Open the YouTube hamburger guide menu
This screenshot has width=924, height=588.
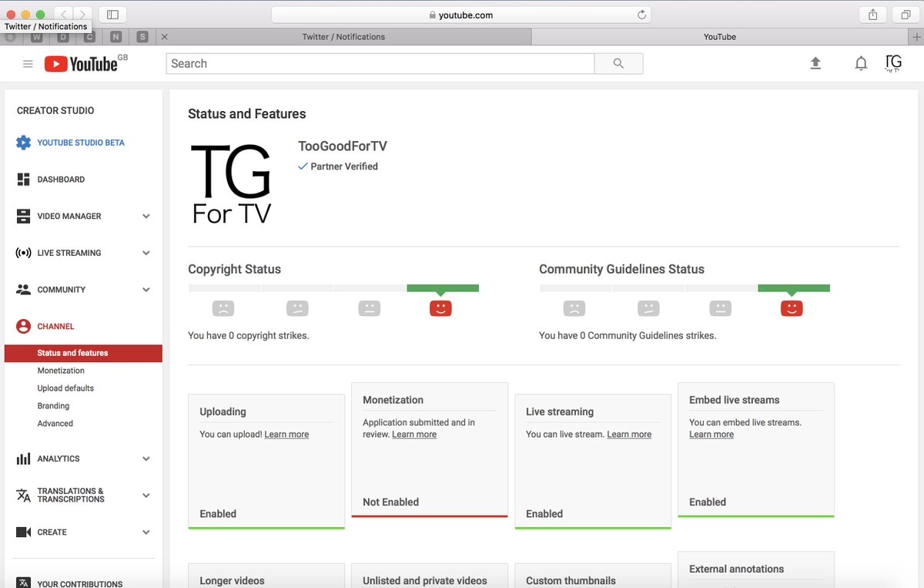pyautogui.click(x=28, y=64)
